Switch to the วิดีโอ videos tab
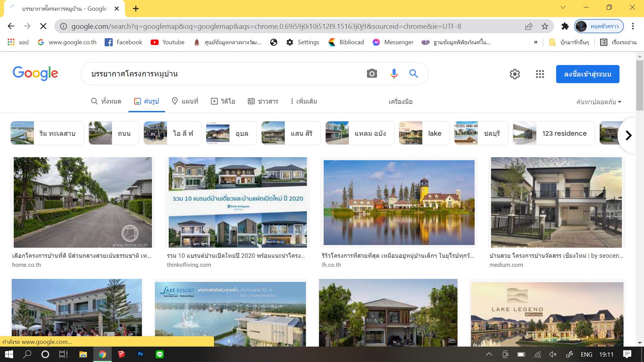The image size is (644, 362). [x=223, y=101]
